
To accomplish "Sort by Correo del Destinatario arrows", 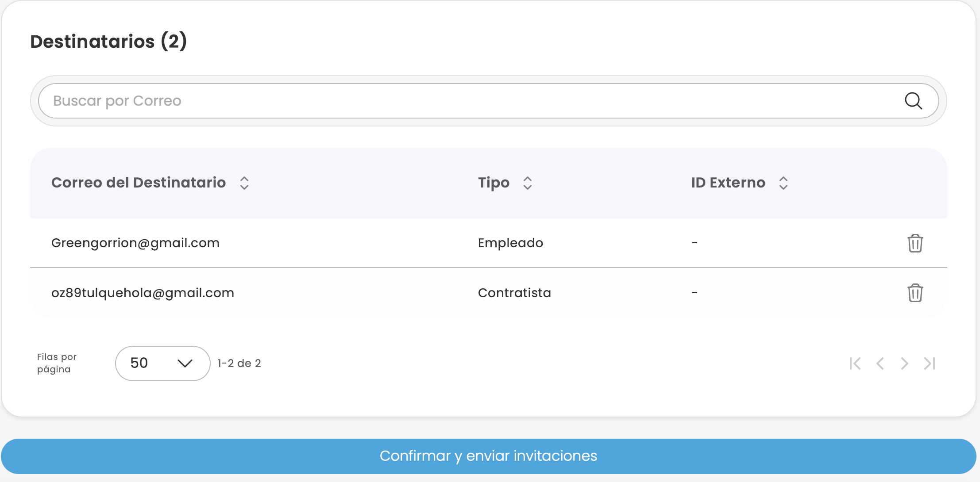I will [x=244, y=183].
